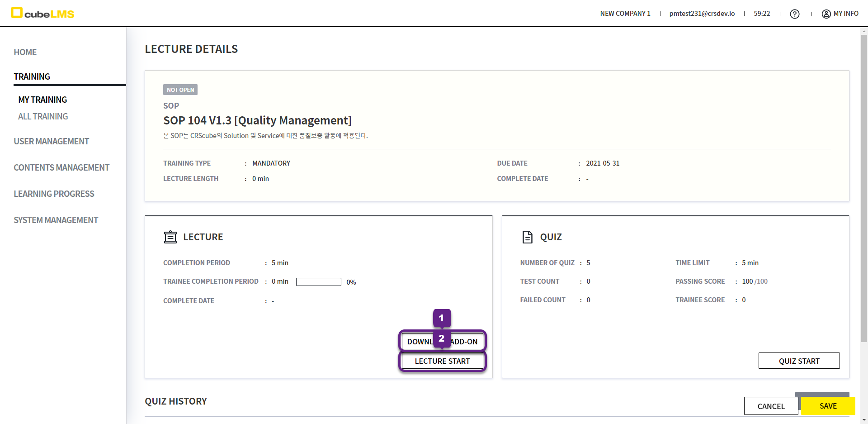The image size is (868, 424).
Task: Expand SYSTEM MANAGEMENT menu
Action: tap(56, 220)
